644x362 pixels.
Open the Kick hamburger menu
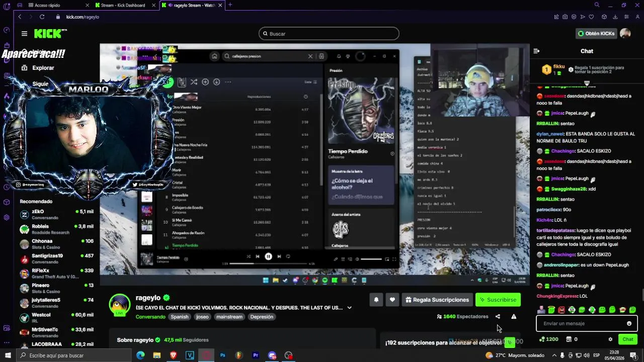tap(24, 34)
